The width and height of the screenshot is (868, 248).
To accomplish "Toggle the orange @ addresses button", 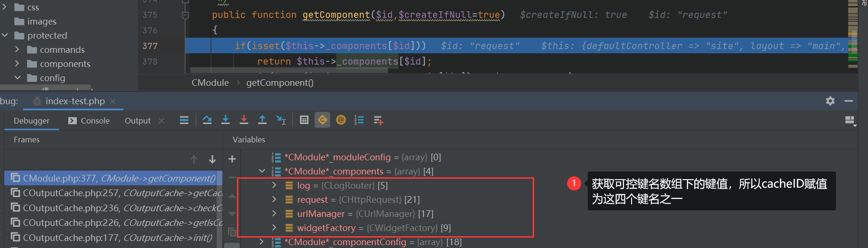I will tap(341, 120).
